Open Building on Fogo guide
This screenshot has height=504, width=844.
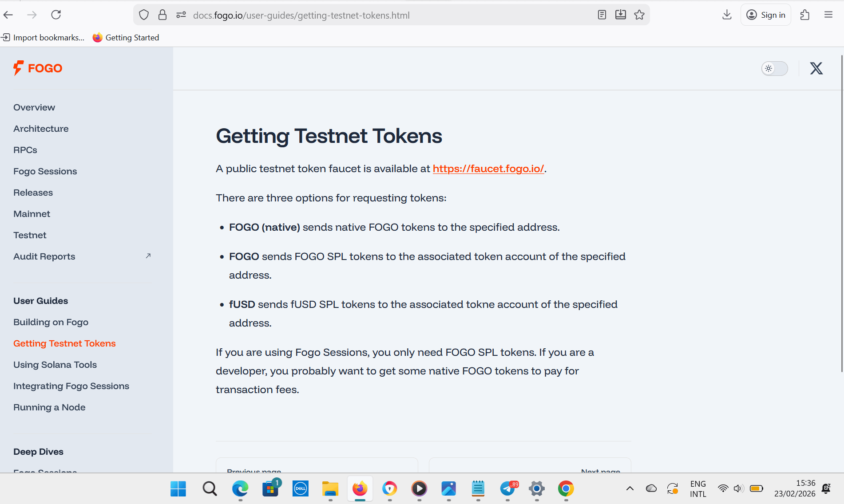pyautogui.click(x=51, y=322)
